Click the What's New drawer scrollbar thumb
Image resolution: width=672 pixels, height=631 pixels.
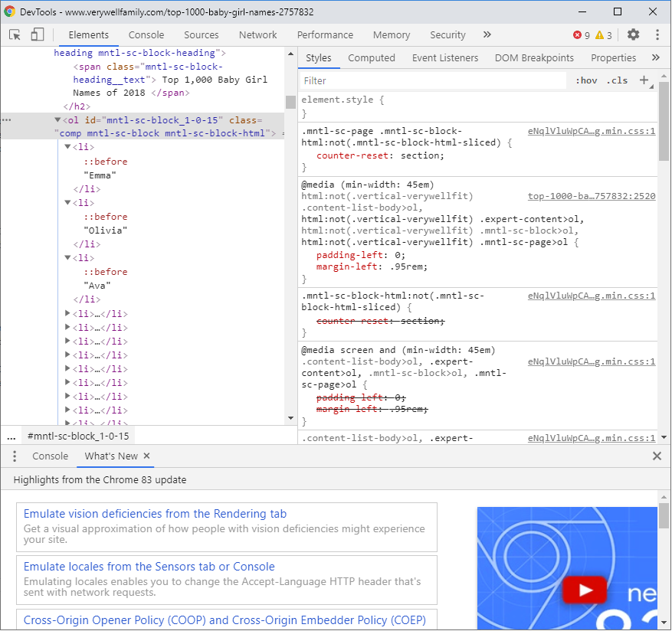click(x=664, y=516)
